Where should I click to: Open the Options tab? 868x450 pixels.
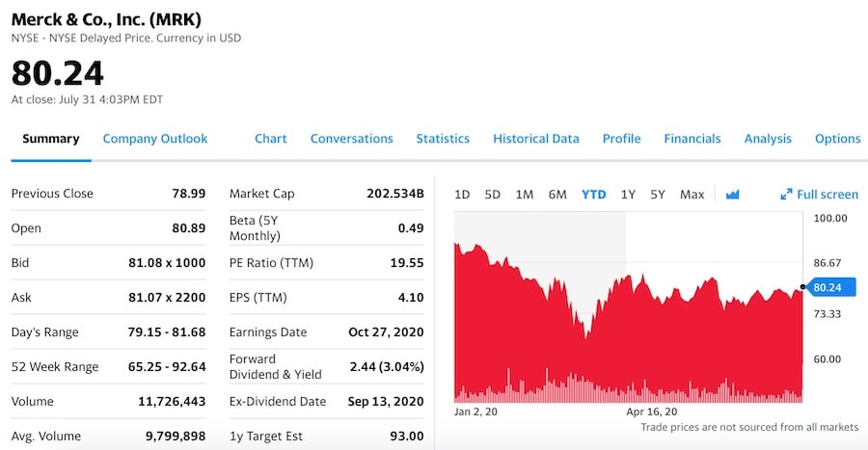pos(837,139)
